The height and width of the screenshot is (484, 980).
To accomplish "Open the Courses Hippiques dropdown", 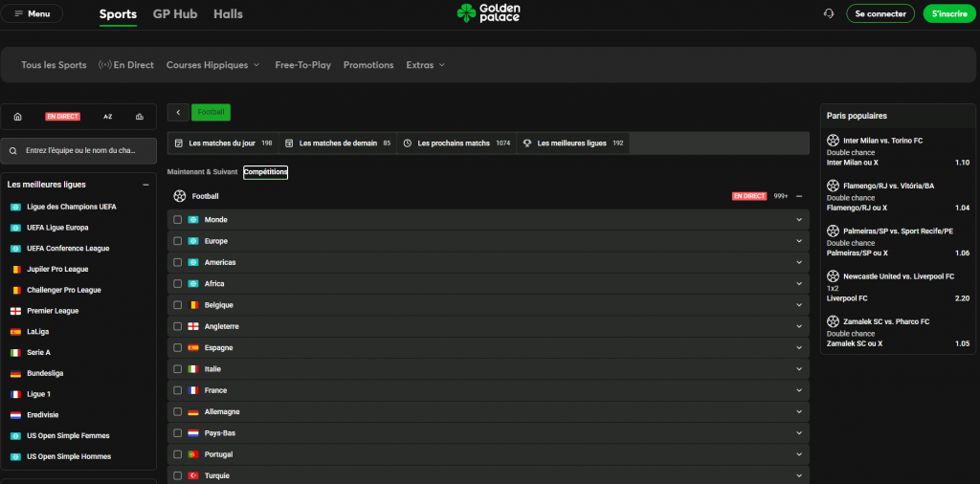I will [x=213, y=65].
